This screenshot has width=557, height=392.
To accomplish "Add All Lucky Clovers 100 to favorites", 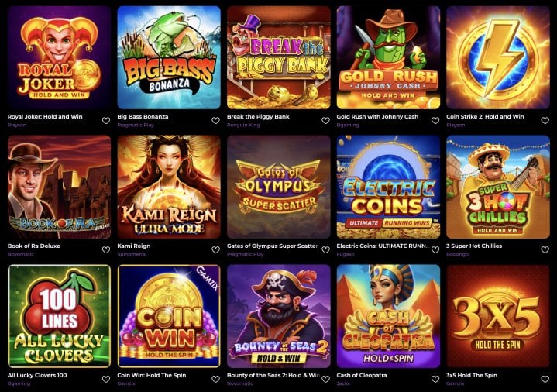I will pyautogui.click(x=106, y=379).
